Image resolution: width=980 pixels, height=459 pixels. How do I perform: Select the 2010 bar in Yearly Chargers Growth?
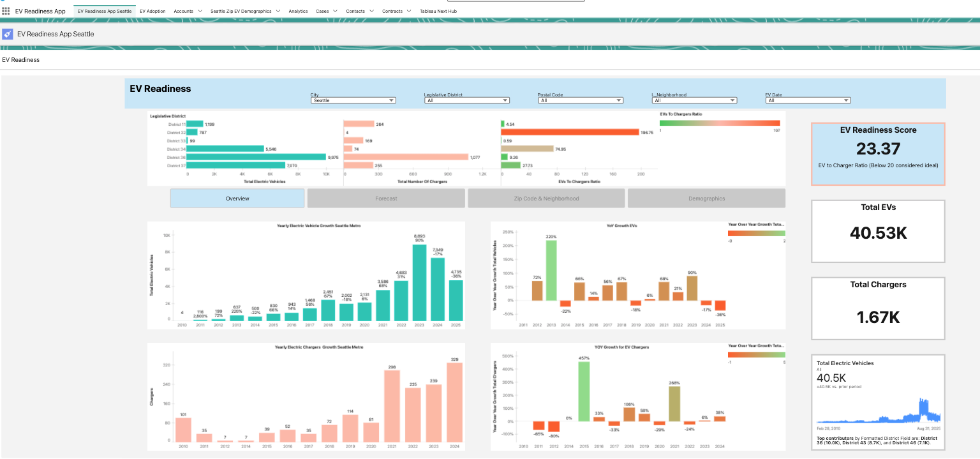pyautogui.click(x=183, y=430)
